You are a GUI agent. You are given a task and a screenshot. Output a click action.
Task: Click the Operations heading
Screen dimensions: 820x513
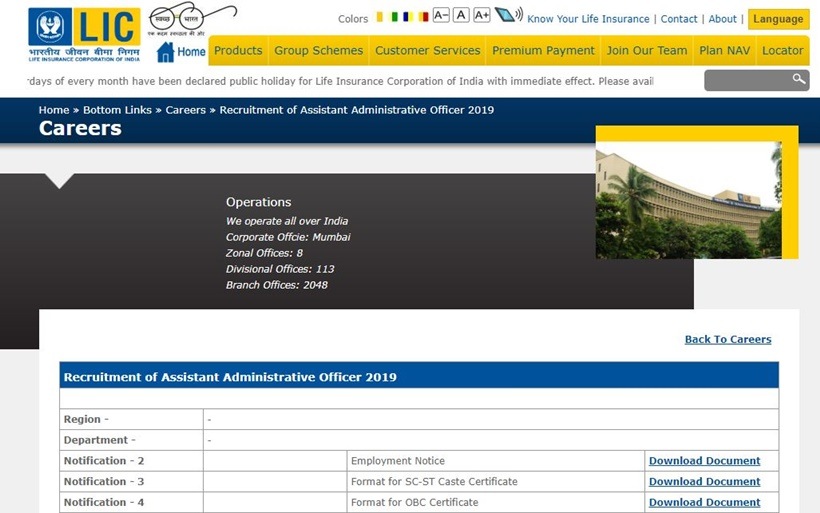tap(258, 202)
